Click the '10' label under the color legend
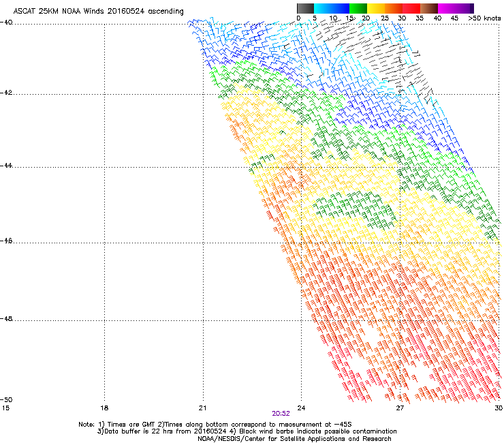 [x=333, y=18]
